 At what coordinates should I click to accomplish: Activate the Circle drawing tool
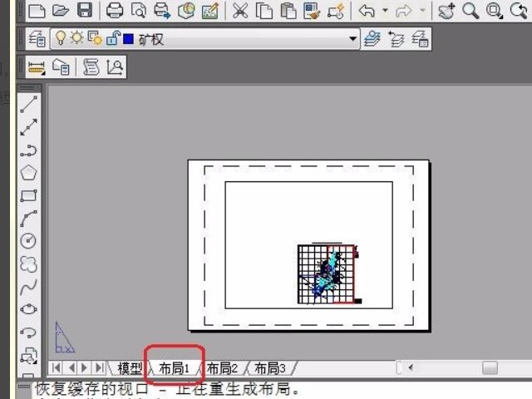[29, 241]
